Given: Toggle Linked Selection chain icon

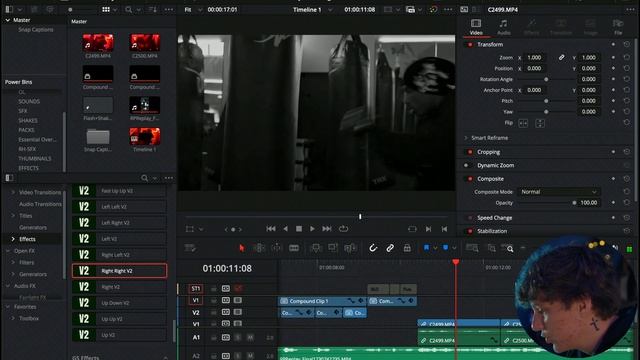Looking at the screenshot, I should click(390, 248).
